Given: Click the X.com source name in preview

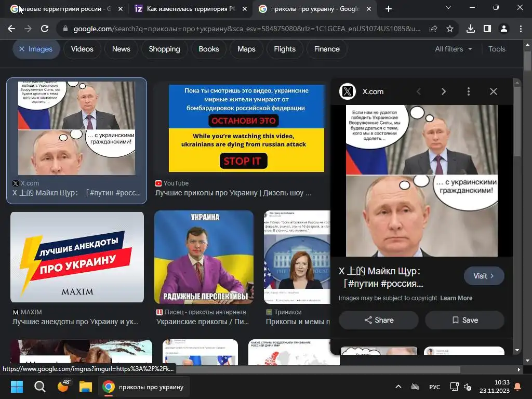Looking at the screenshot, I should point(373,91).
